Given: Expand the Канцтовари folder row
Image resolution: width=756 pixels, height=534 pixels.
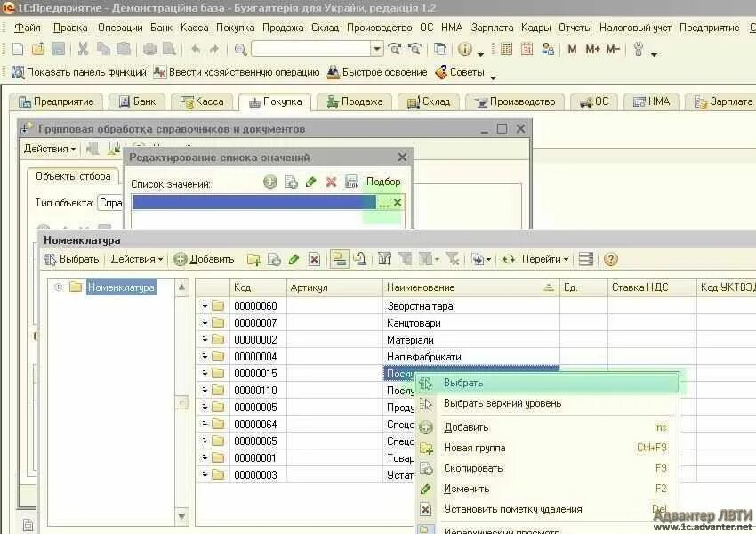Looking at the screenshot, I should (205, 322).
